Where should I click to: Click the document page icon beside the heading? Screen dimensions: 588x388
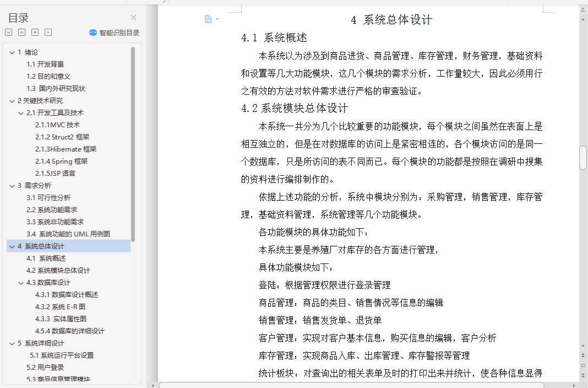pyautogui.click(x=209, y=19)
